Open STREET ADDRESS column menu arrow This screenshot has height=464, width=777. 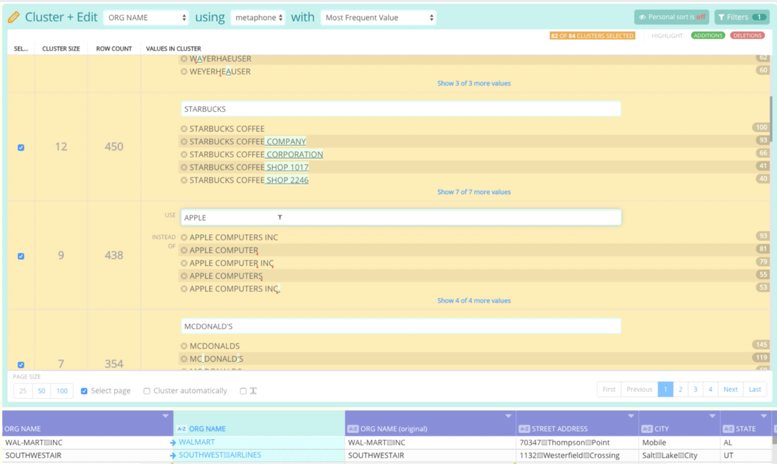point(631,416)
